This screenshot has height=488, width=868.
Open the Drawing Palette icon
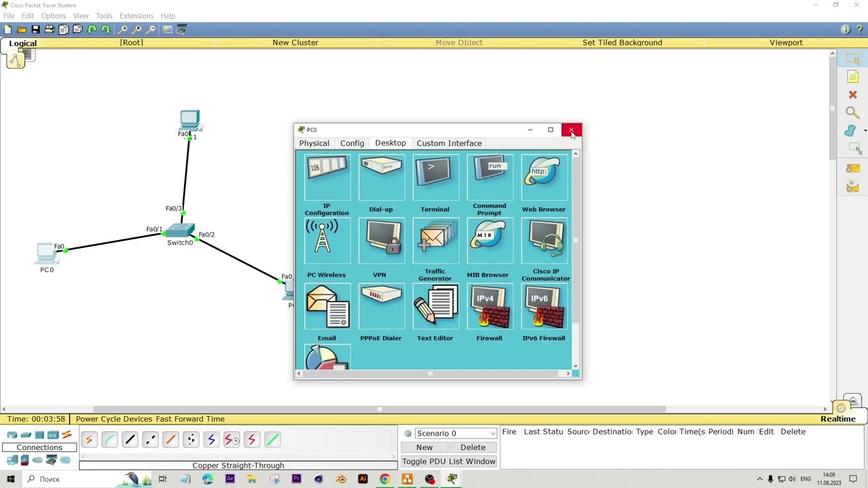click(167, 29)
